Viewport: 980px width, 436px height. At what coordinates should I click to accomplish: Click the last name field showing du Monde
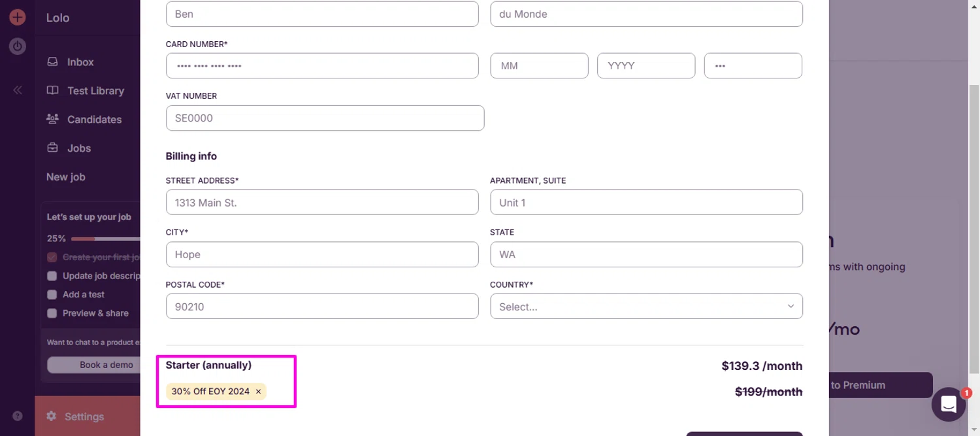coord(646,14)
